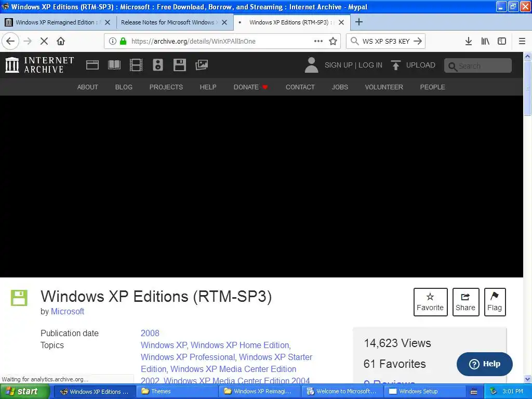The height and width of the screenshot is (399, 532).
Task: Bookmark this page with the star icon
Action: click(333, 41)
